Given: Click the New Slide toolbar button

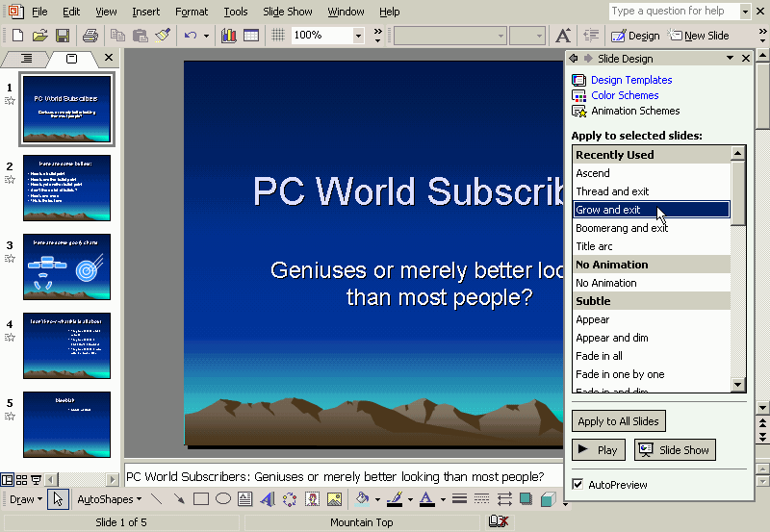Looking at the screenshot, I should click(x=698, y=36).
